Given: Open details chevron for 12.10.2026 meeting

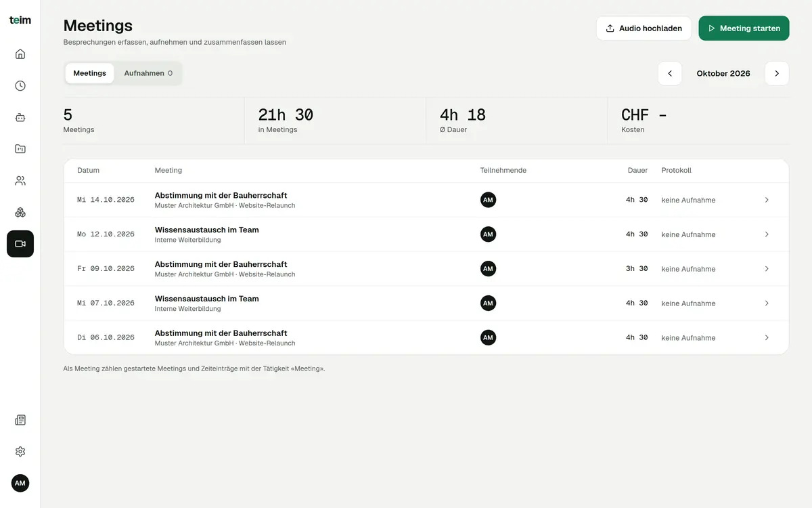Looking at the screenshot, I should [767, 234].
